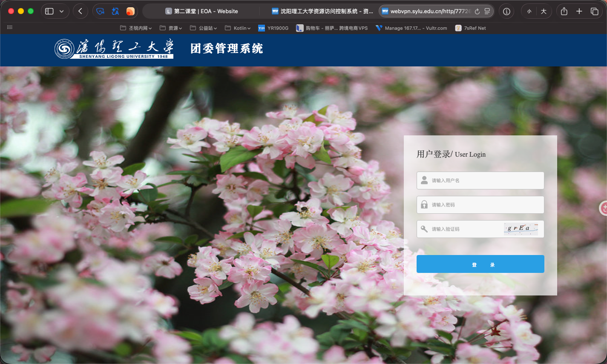607x364 pixels.
Task: Open the apps grid in favorites bar
Action: click(x=10, y=28)
